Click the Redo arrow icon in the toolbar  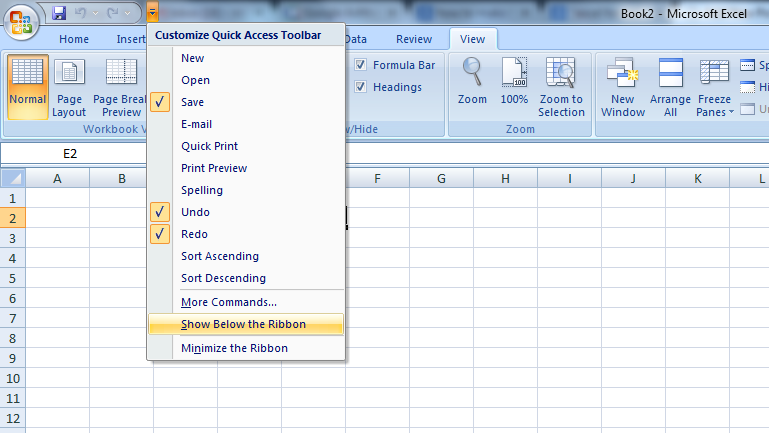coord(113,13)
